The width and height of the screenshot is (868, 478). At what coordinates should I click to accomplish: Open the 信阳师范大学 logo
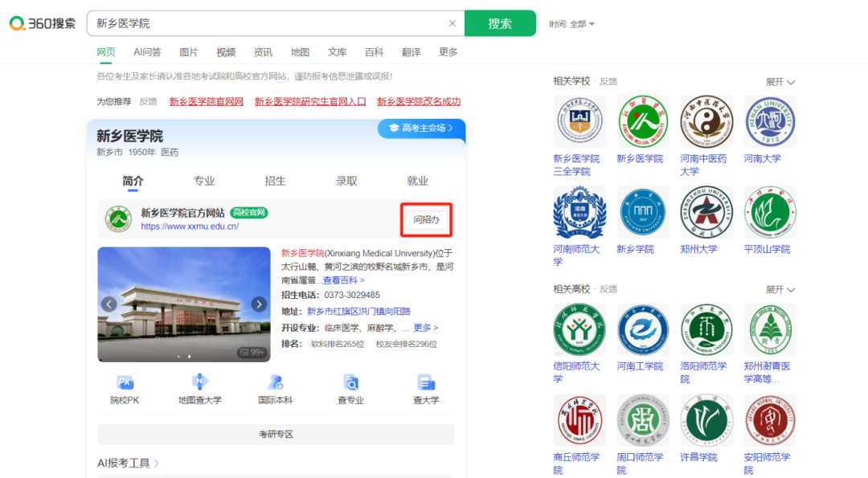(x=579, y=329)
